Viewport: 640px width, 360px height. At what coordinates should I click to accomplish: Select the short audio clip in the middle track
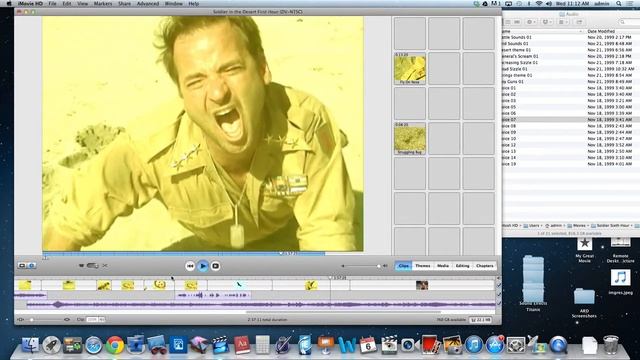[x=213, y=295]
